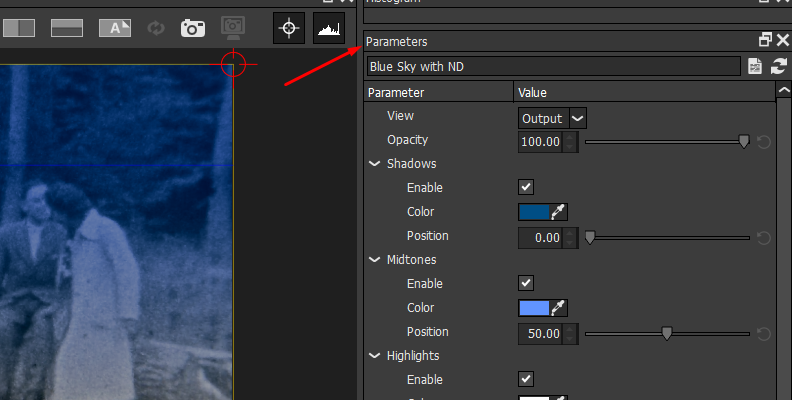The width and height of the screenshot is (792, 400).
Task: Collapse the Highlights parameter group
Action: point(375,356)
